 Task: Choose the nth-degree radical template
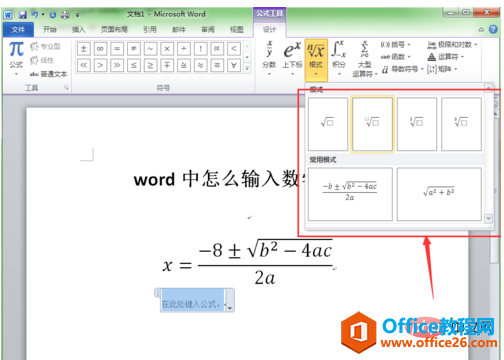click(372, 124)
